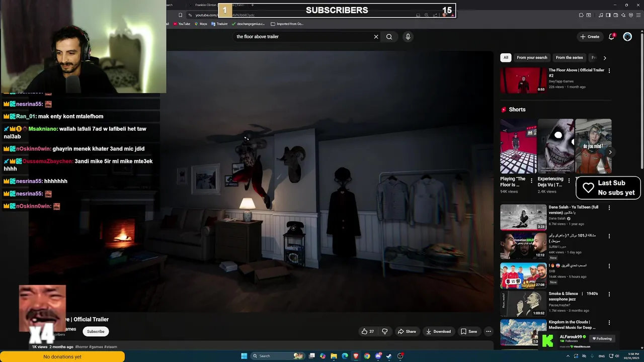Open more actions menu beside Save

(489, 331)
